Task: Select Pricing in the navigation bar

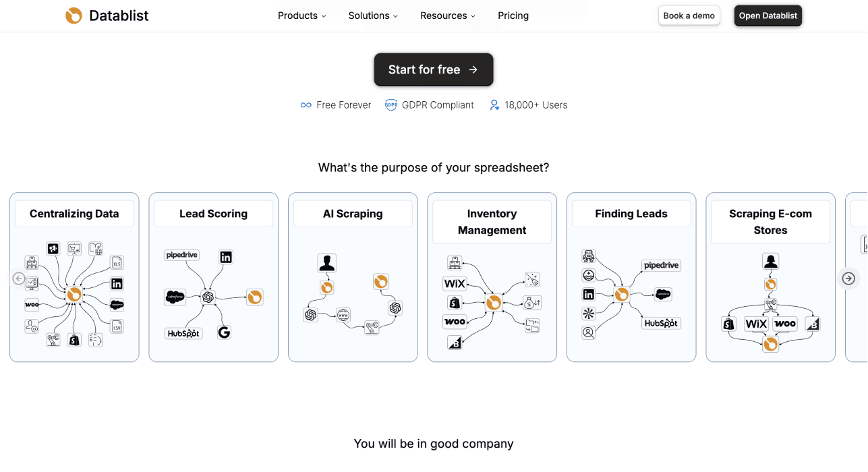Action: pyautogui.click(x=513, y=15)
